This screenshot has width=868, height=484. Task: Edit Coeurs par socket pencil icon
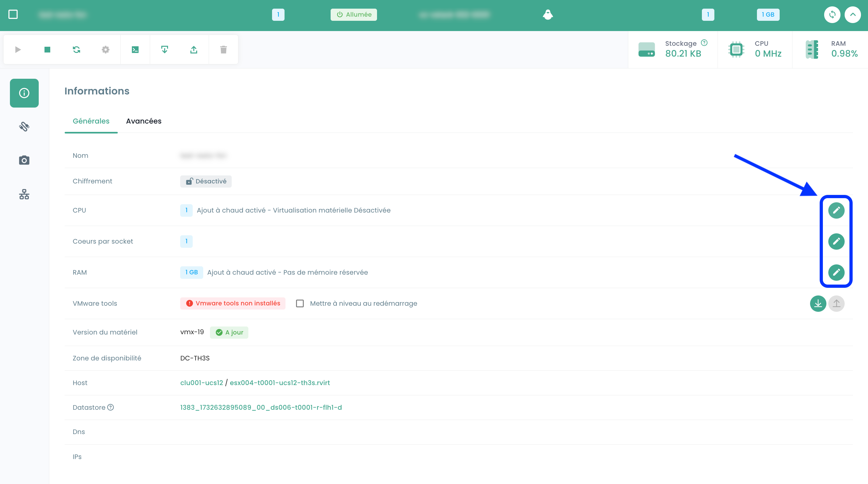(836, 241)
